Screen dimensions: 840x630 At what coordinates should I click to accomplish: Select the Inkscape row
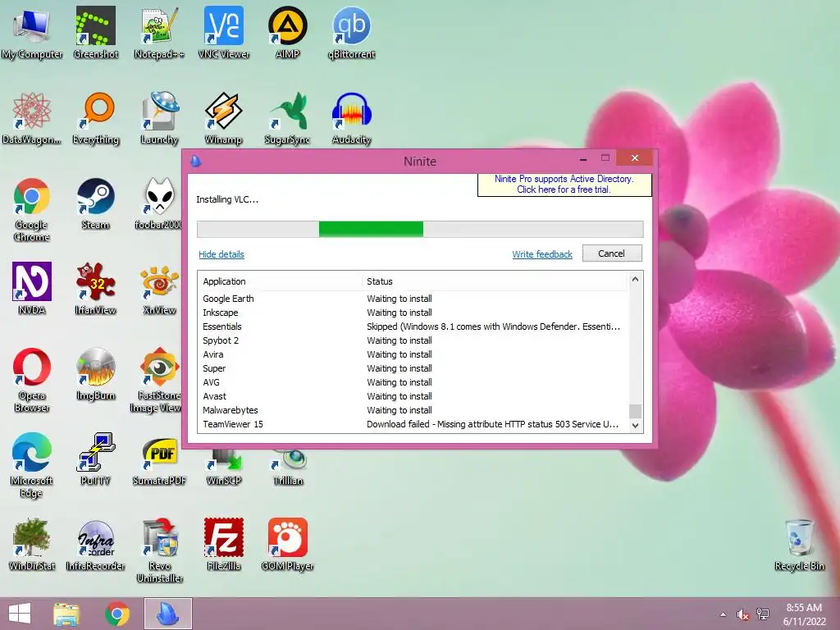[413, 313]
